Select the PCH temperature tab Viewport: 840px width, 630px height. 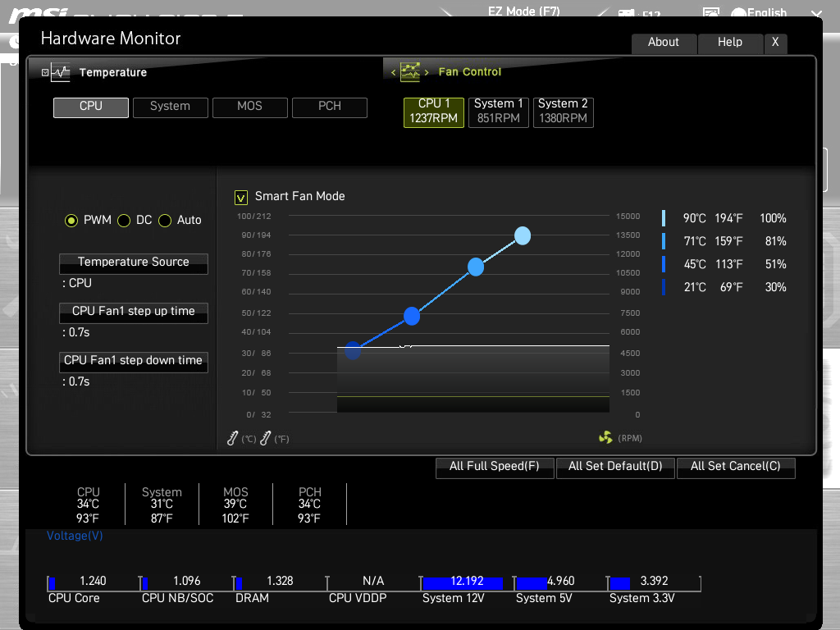[x=330, y=107]
